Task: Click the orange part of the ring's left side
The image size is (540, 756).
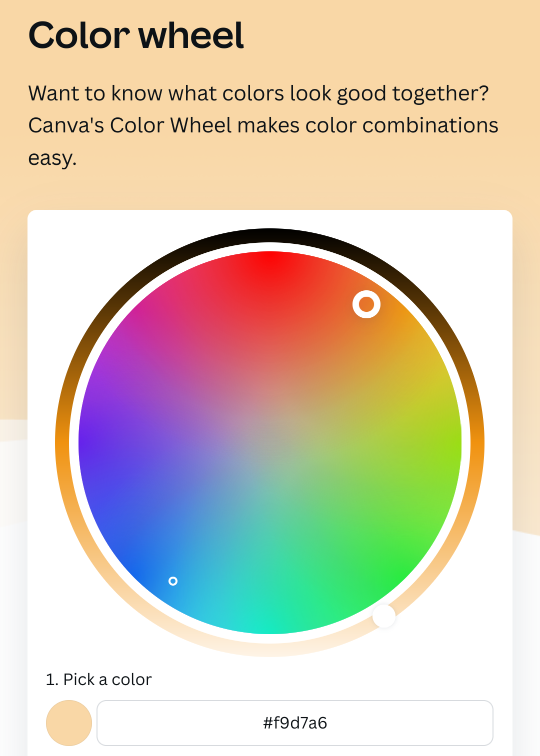Action: point(62,443)
